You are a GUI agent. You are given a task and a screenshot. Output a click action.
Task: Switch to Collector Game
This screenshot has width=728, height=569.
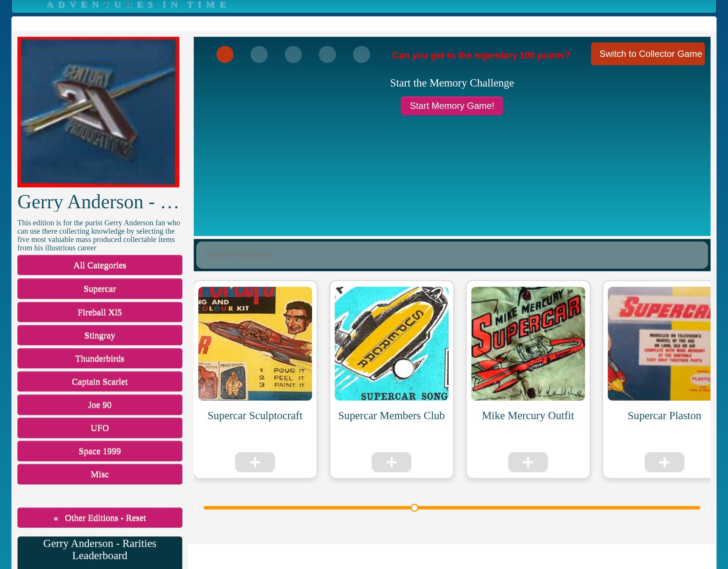[x=648, y=54]
